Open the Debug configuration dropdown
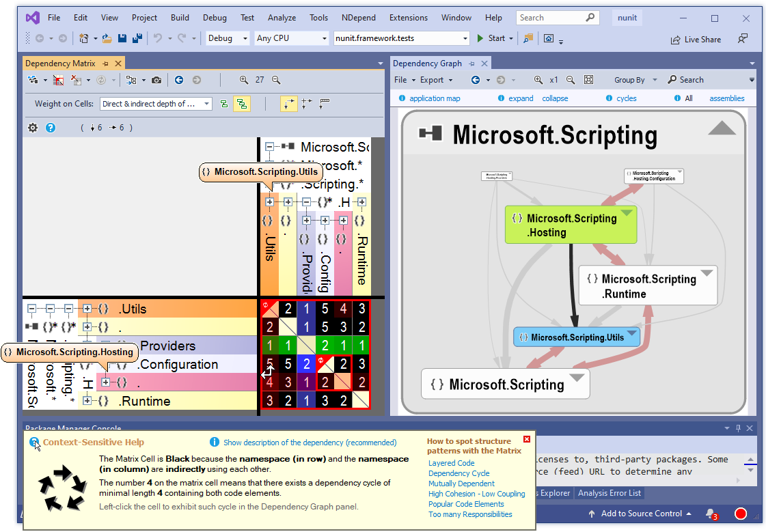The width and height of the screenshot is (766, 532). coord(227,38)
